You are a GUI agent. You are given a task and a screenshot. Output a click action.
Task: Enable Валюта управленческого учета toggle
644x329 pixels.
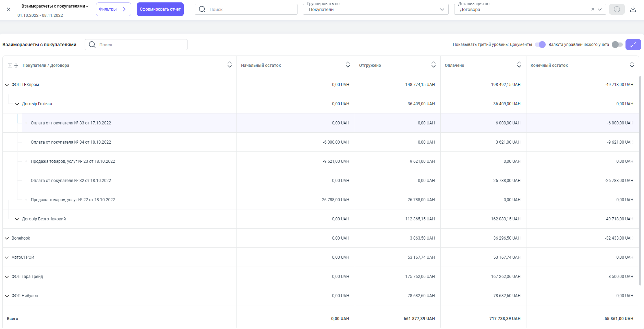pos(617,45)
